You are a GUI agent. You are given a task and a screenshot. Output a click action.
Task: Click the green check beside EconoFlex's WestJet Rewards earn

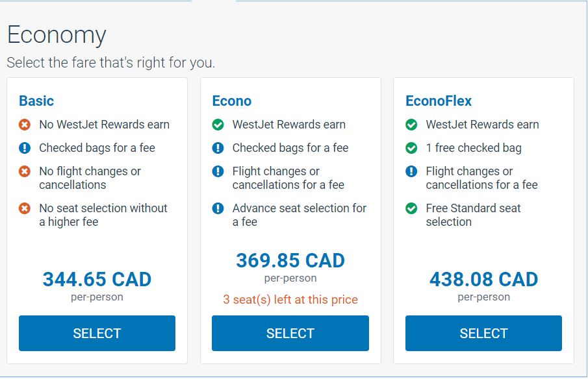tap(411, 125)
